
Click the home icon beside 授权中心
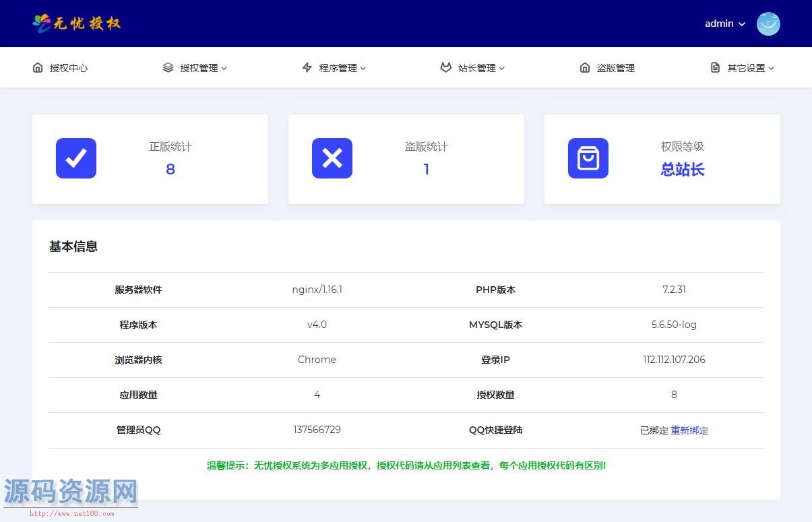click(x=38, y=67)
